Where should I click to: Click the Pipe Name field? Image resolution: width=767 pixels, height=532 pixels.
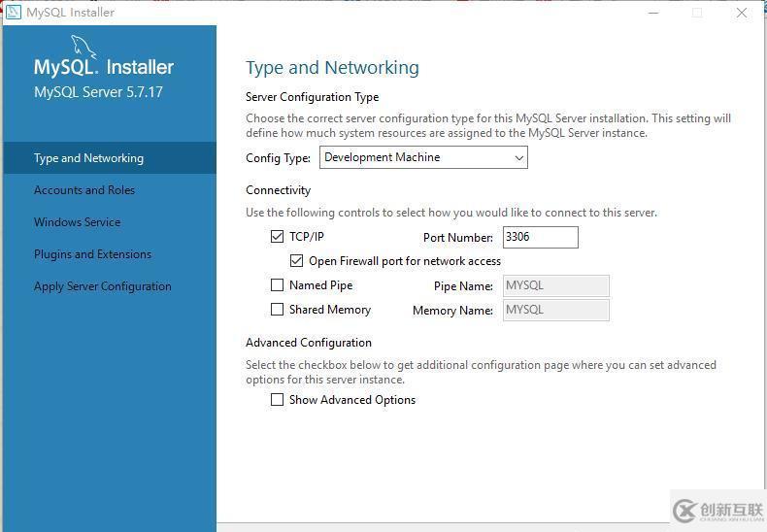556,285
